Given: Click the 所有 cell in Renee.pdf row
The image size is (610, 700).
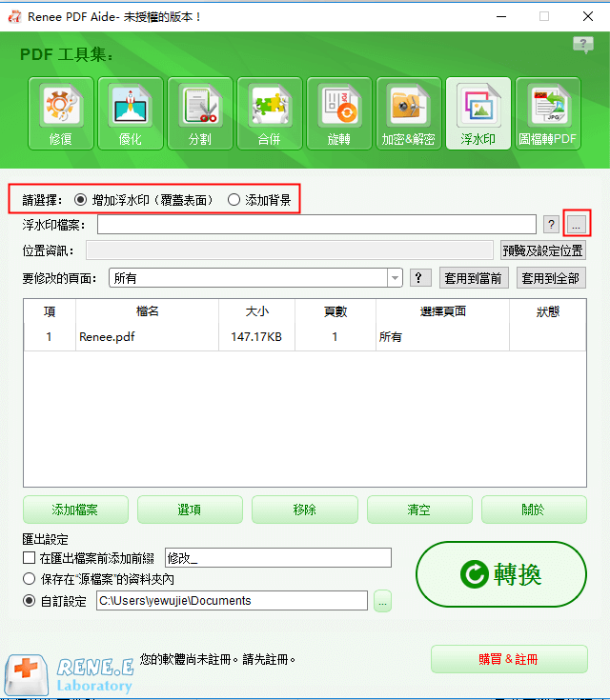Looking at the screenshot, I should click(442, 336).
